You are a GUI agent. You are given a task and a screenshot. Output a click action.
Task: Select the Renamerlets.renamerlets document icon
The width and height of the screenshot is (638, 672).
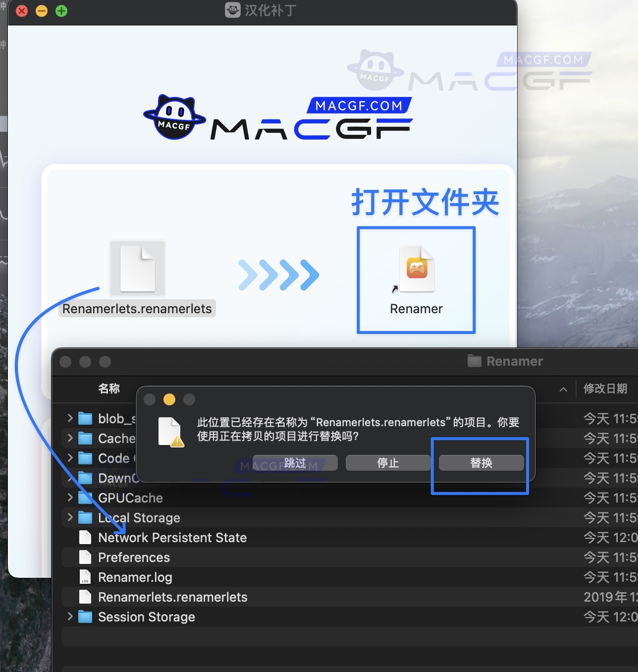click(x=137, y=268)
